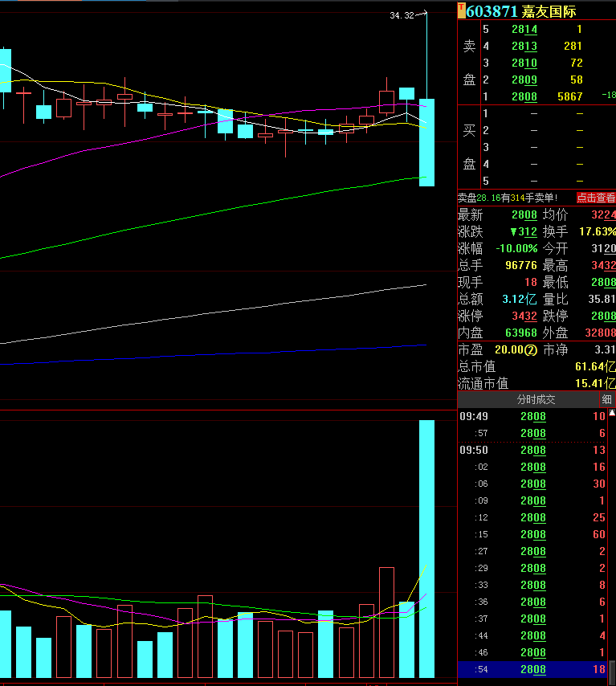The width and height of the screenshot is (616, 686).
Task: Click the red 点击查看 button
Action: (595, 198)
